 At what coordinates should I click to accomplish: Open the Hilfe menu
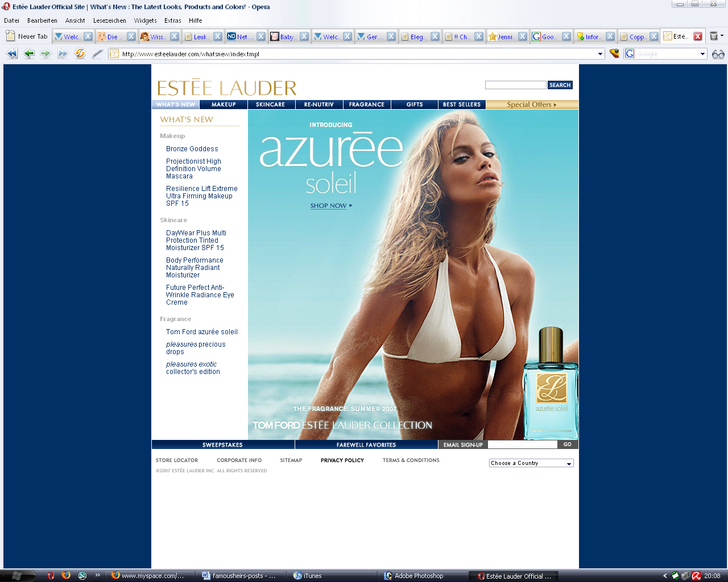tap(196, 20)
